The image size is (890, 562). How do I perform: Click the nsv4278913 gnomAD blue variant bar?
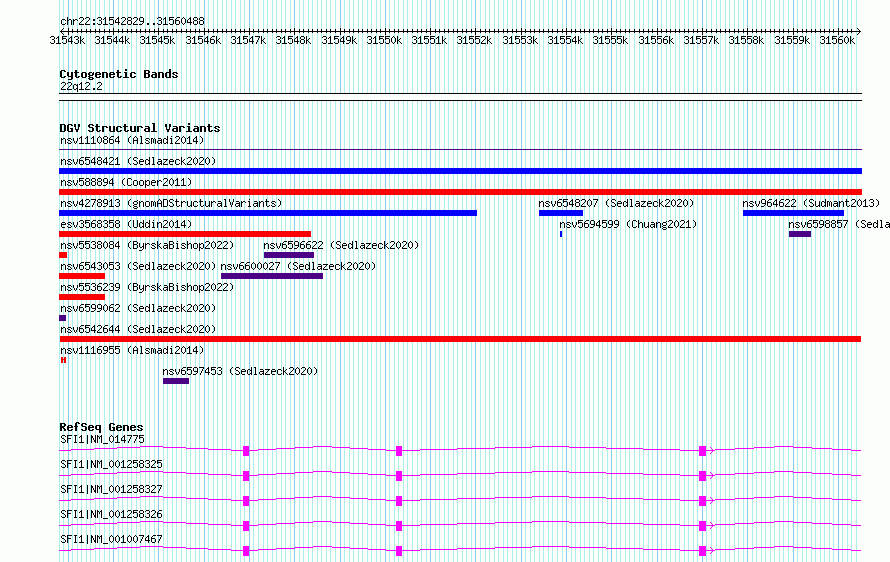(268, 213)
